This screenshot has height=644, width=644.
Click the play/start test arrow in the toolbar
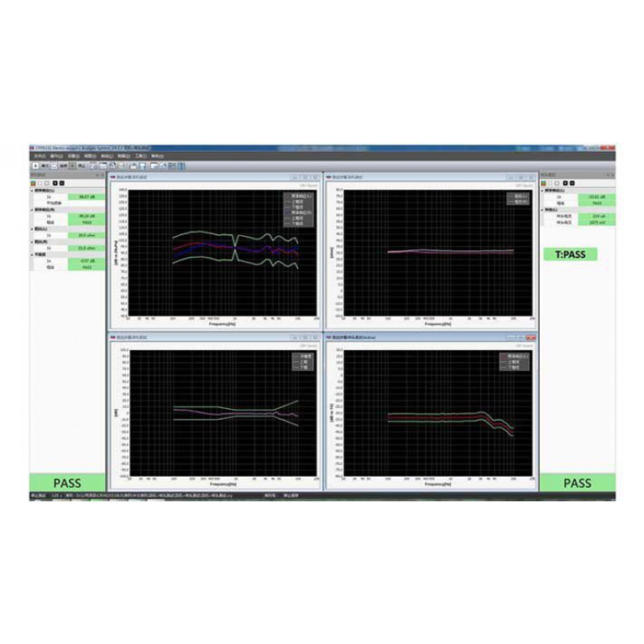point(36,166)
